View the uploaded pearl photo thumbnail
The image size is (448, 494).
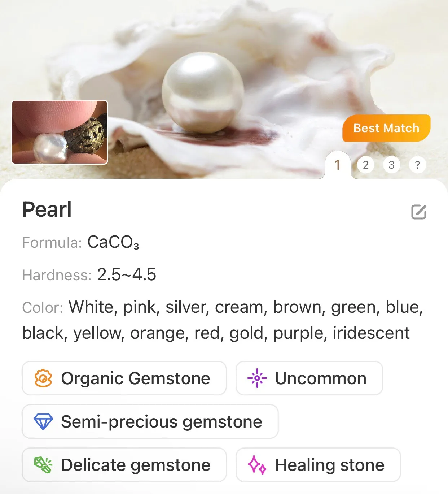(60, 132)
